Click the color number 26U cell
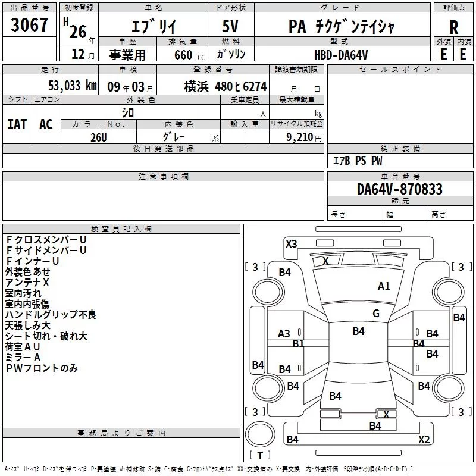The height and width of the screenshot is (476, 476). coord(99,136)
